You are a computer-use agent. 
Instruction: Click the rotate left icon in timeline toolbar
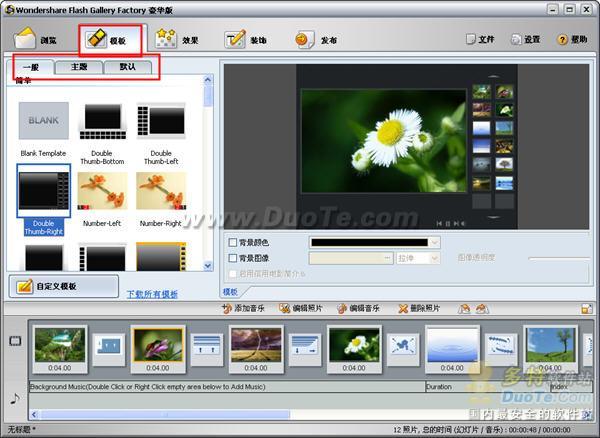(464, 309)
